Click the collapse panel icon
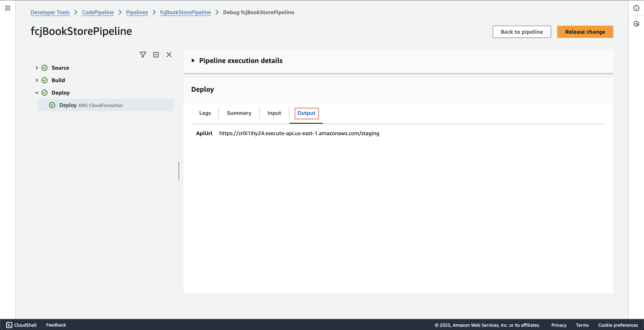This screenshot has width=644, height=330. coord(155,54)
